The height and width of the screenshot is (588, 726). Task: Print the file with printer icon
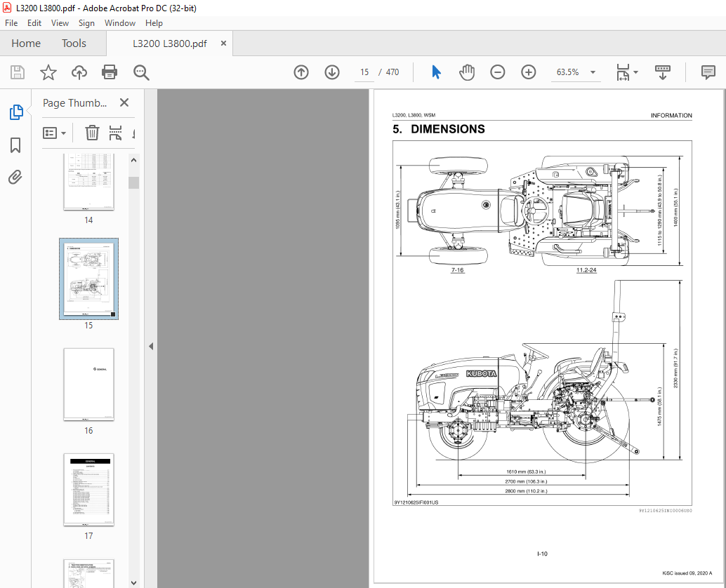[x=110, y=72]
